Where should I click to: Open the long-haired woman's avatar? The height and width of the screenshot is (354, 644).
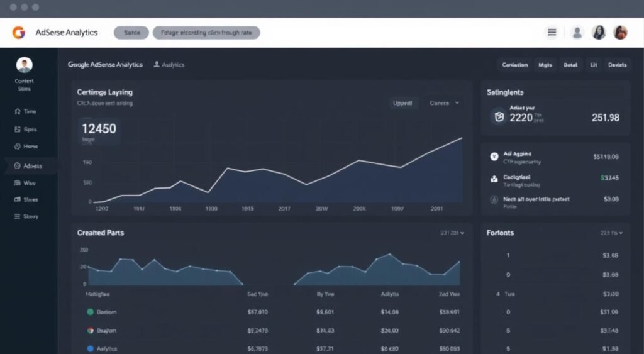[x=599, y=33]
